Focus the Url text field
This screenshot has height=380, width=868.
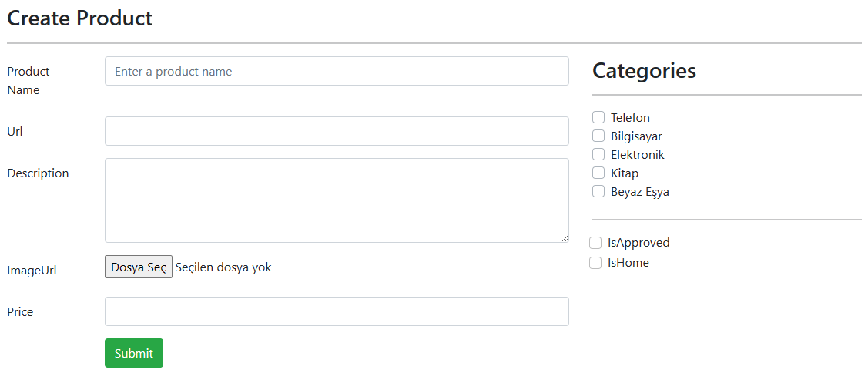(x=337, y=131)
